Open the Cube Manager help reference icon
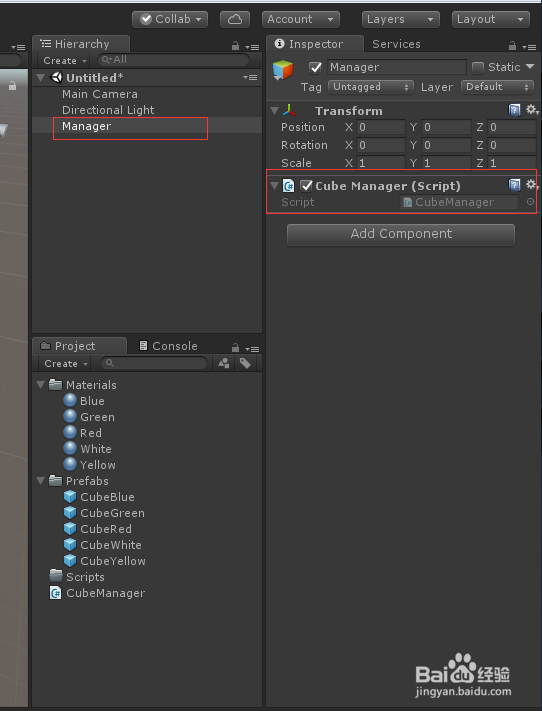Image resolution: width=542 pixels, height=711 pixels. tap(514, 185)
